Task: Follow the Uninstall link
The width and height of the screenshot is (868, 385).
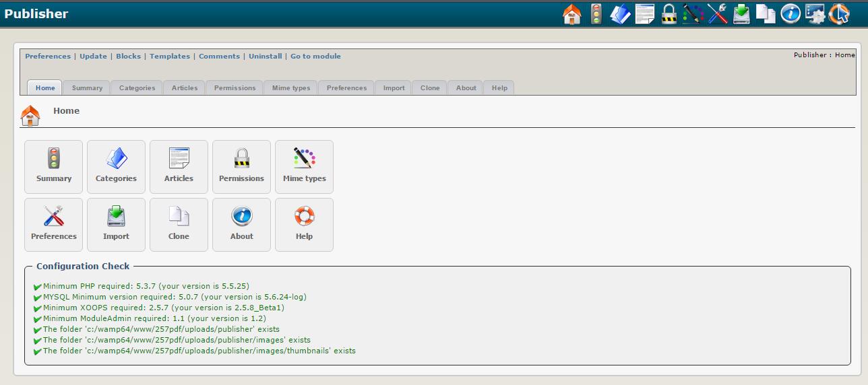Action: tap(266, 57)
